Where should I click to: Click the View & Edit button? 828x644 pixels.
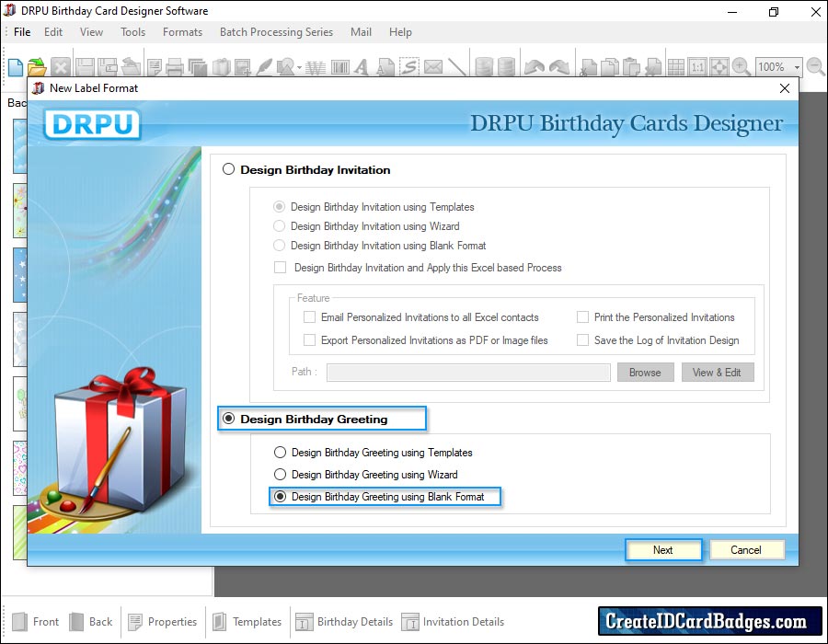click(x=717, y=373)
